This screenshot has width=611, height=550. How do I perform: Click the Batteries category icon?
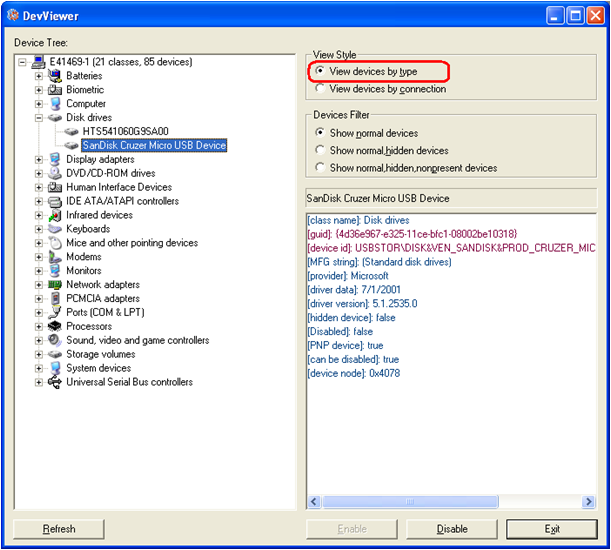[x=55, y=76]
